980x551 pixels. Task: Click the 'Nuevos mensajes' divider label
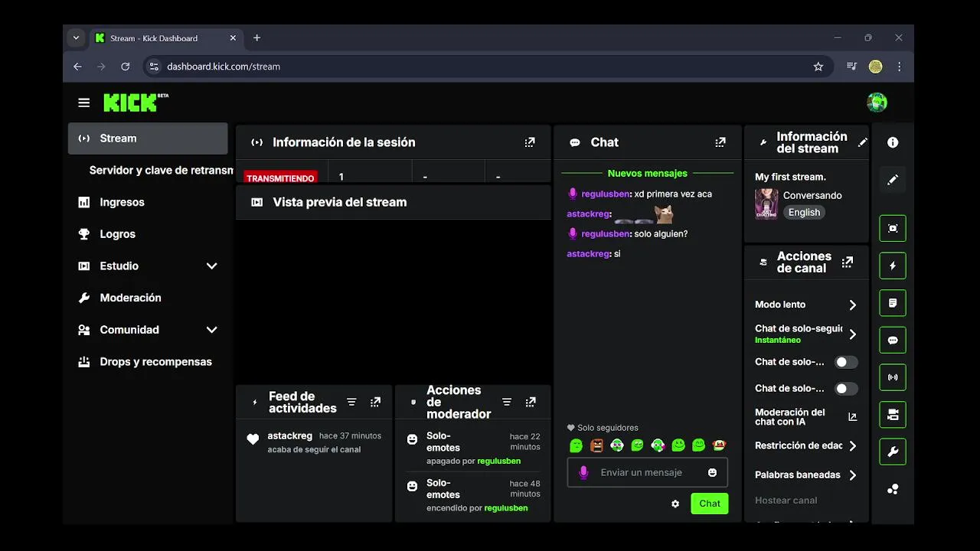click(648, 174)
